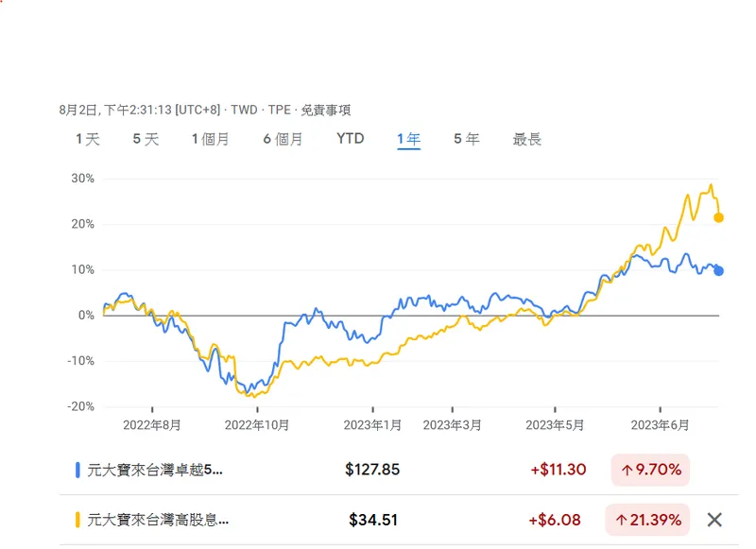
Task: Open the 元大寶來台灣卓越5 fund name
Action: click(155, 470)
